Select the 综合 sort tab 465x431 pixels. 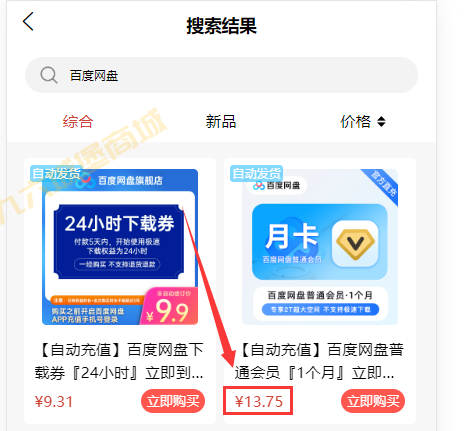(78, 122)
